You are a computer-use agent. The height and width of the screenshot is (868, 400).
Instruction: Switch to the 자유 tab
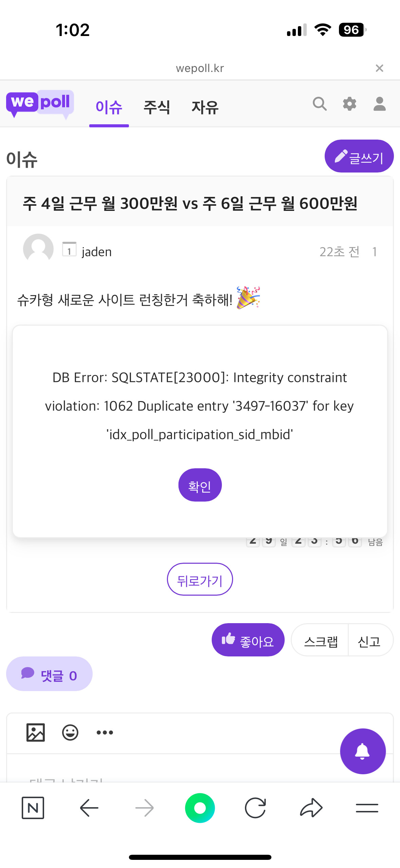click(205, 107)
